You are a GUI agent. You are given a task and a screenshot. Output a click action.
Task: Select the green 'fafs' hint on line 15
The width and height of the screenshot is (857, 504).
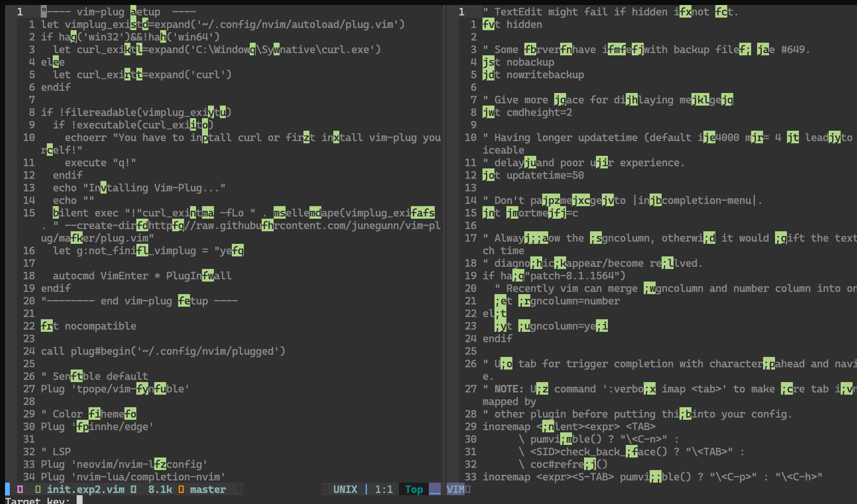point(423,212)
